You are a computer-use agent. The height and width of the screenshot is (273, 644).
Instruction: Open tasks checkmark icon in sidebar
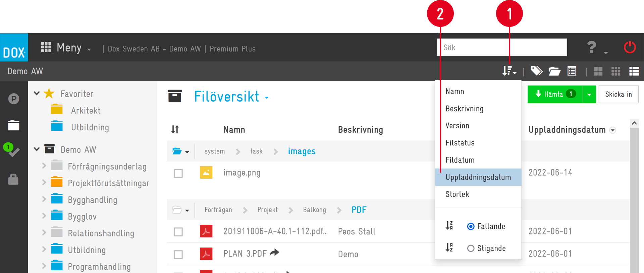(x=13, y=151)
